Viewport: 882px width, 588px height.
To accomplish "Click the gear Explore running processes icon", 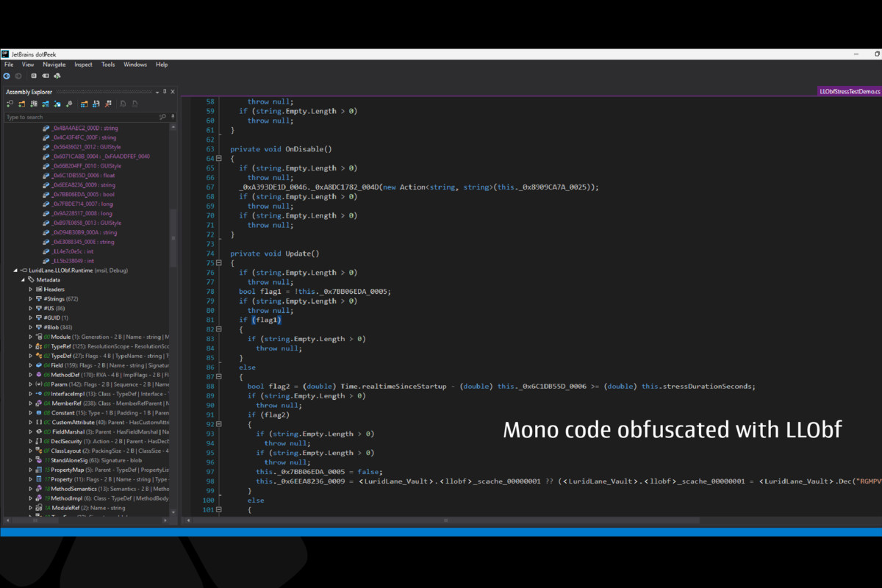I will click(69, 104).
